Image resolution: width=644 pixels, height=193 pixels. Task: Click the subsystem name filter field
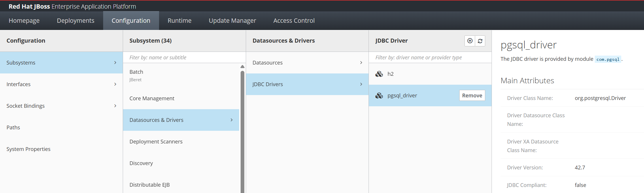tap(184, 57)
